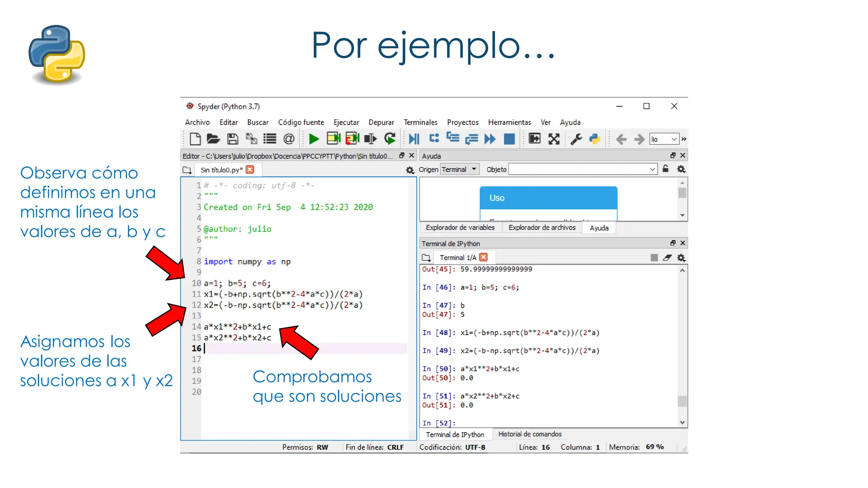Viewport: 868px width, 488px height.
Task: Open the Ejecutar menu
Action: click(346, 122)
